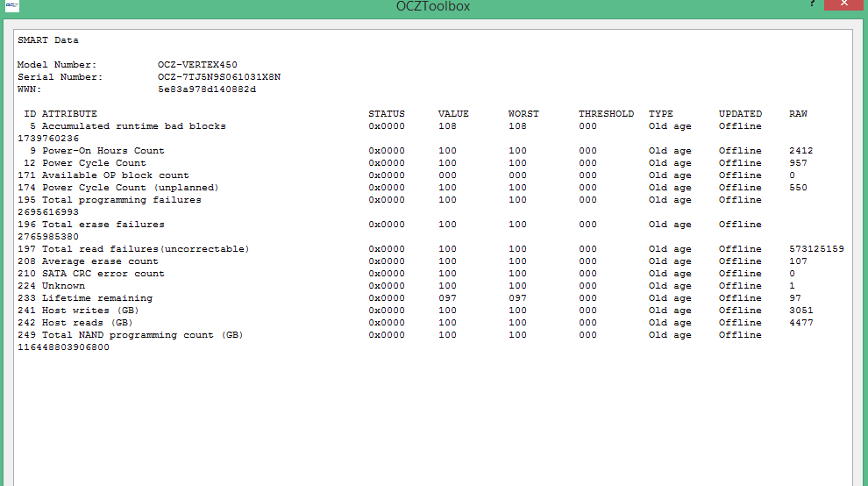The image size is (868, 486).
Task: Click the 'THRESHOLD' column header
Action: (x=606, y=113)
